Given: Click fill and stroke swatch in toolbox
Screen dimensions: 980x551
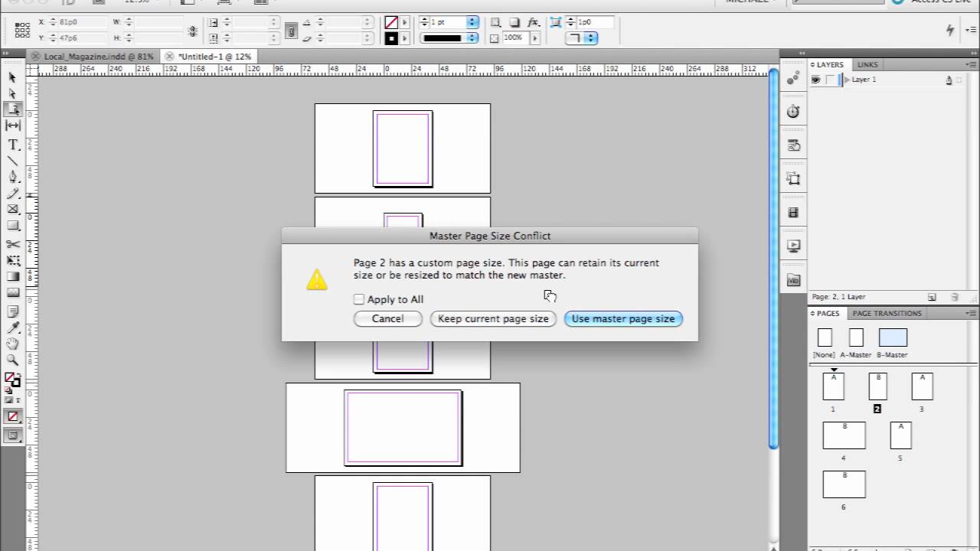Looking at the screenshot, I should [12, 380].
